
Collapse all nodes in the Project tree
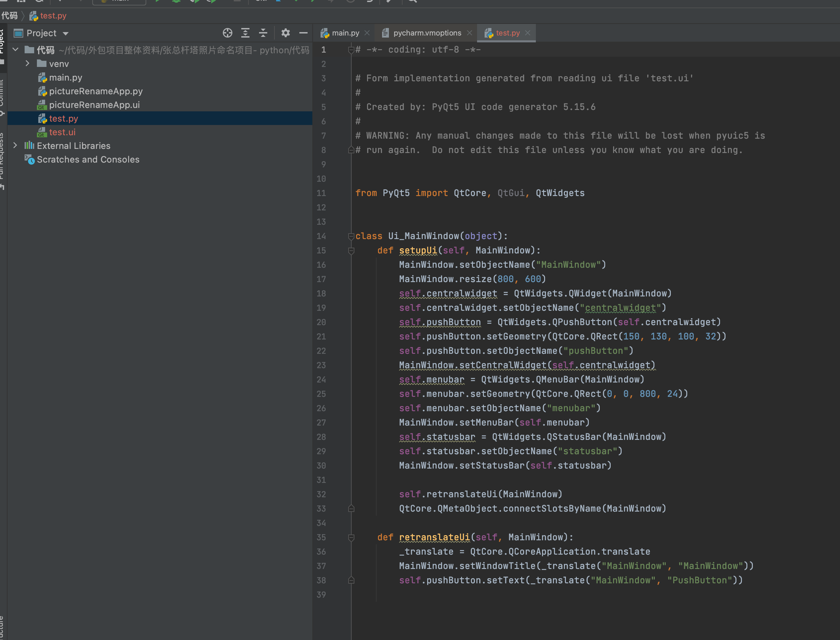point(263,33)
